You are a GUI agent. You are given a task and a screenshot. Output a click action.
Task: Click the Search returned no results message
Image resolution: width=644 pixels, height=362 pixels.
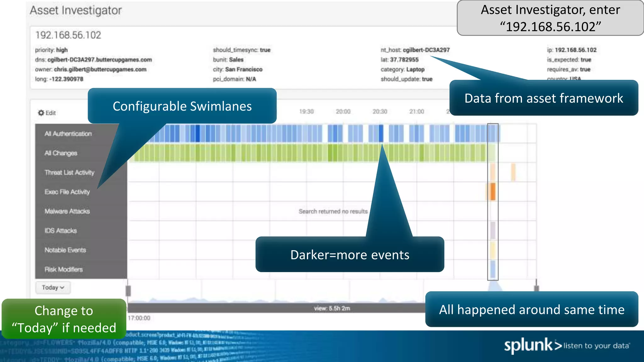[x=333, y=211]
